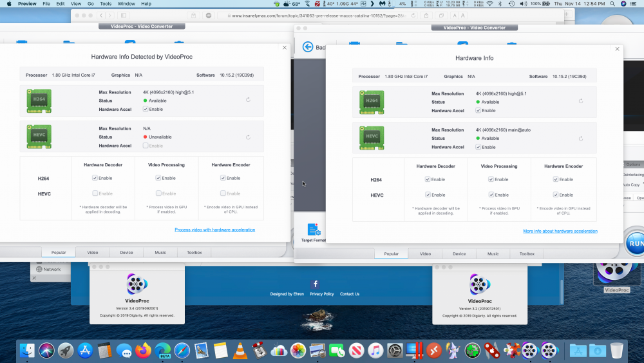Close the right Hardware Info dialog
The height and width of the screenshot is (363, 644).
tap(618, 49)
